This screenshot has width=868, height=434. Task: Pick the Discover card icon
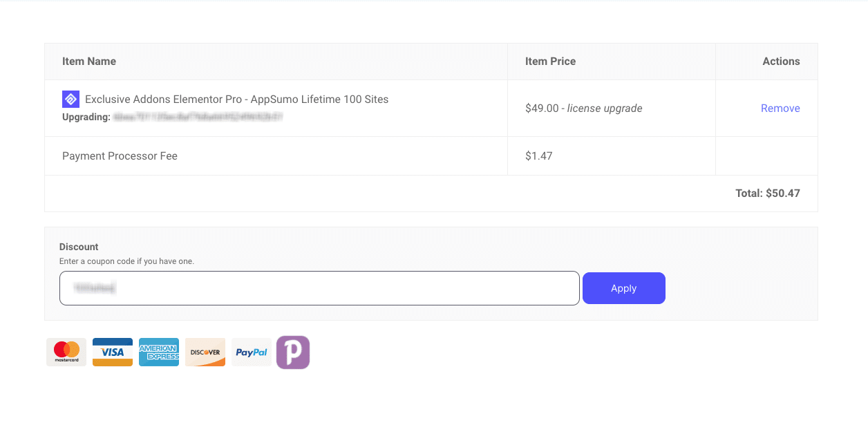[x=205, y=352]
